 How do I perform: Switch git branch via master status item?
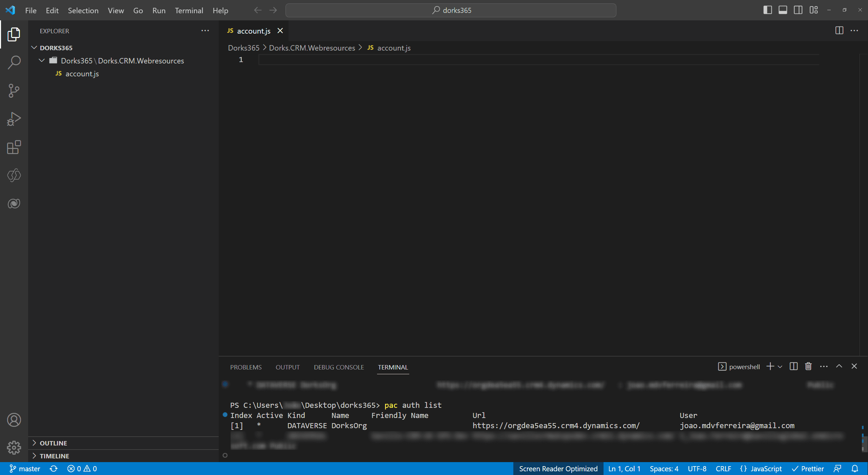pos(25,469)
